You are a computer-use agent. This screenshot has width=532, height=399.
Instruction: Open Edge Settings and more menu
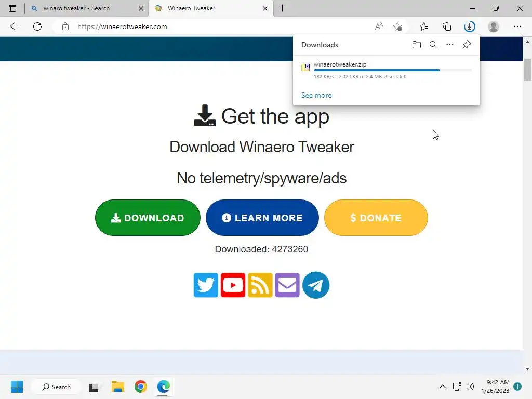[517, 26]
